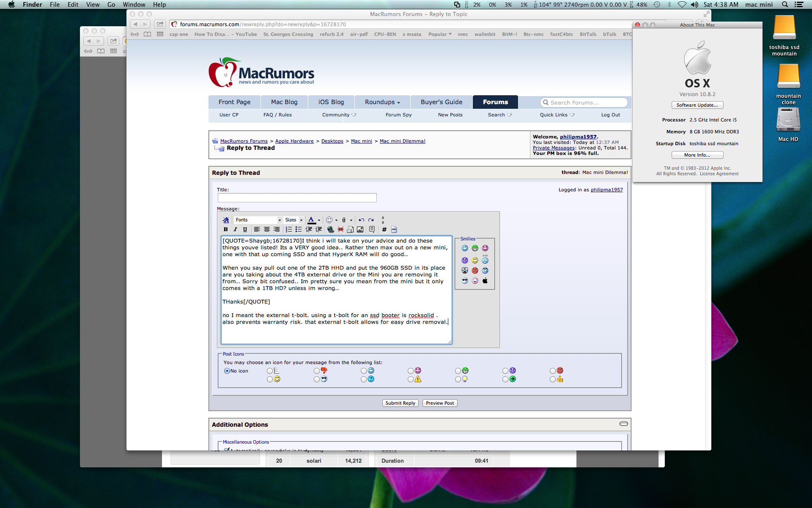Open the Fonts dropdown
Screen dimensions: 812x508
pos(258,220)
